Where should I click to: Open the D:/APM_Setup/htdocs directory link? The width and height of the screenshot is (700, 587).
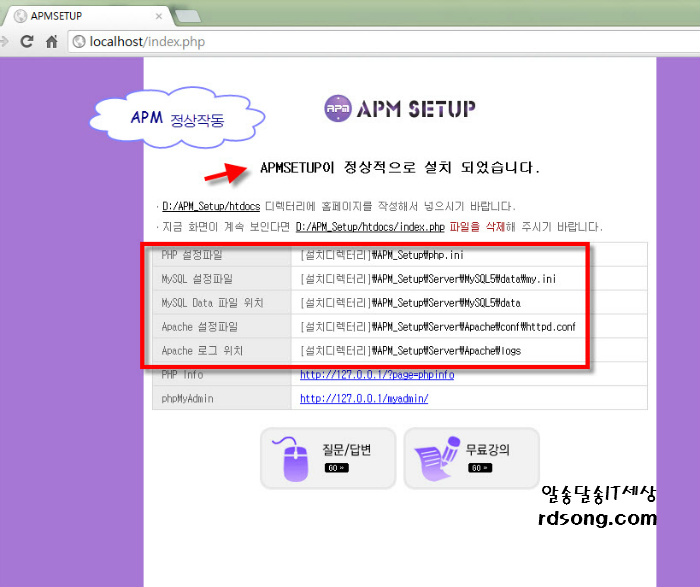tap(211, 206)
